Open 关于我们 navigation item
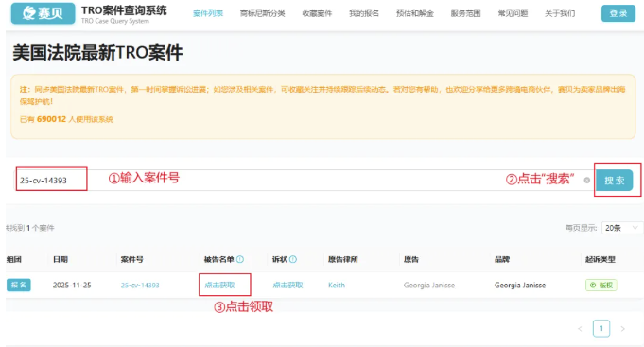This screenshot has width=644, height=347. (560, 13)
